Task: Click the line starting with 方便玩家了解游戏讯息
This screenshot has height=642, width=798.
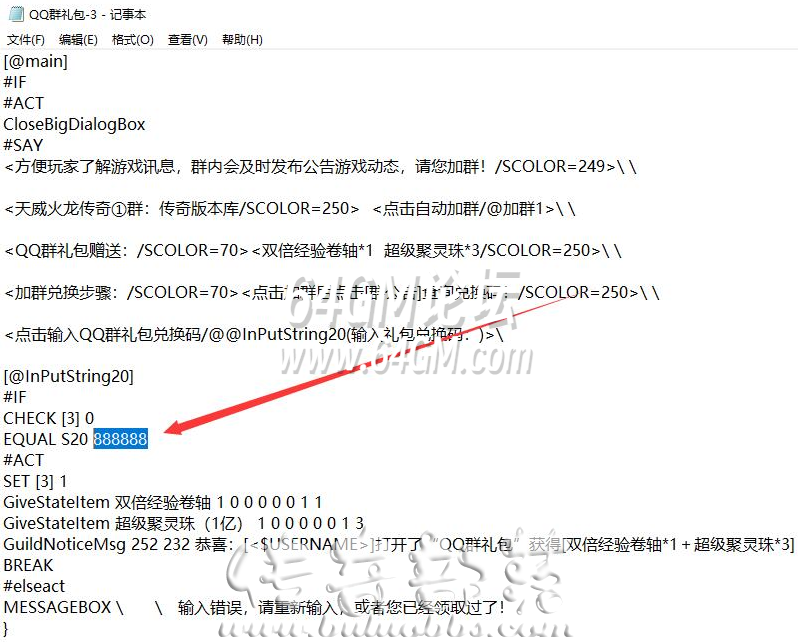Action: (320, 166)
